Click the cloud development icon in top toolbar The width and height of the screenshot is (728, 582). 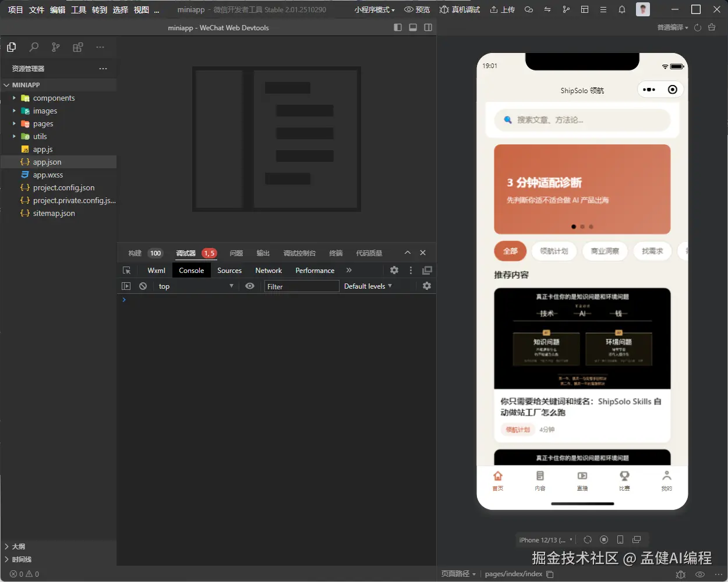pos(529,9)
